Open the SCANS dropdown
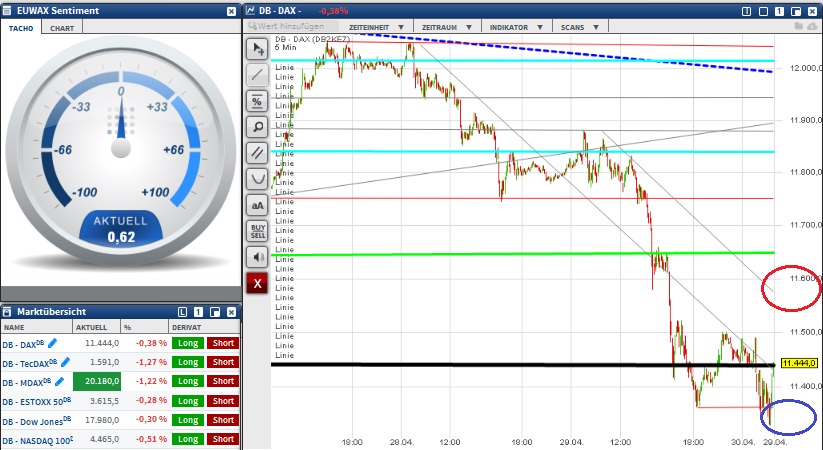The height and width of the screenshot is (450, 823). 580,27
